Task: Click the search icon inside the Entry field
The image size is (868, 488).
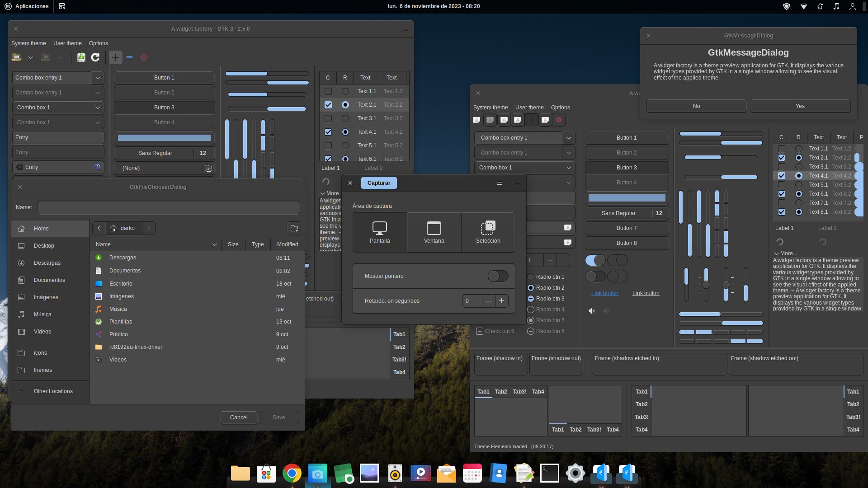Action: point(97,167)
